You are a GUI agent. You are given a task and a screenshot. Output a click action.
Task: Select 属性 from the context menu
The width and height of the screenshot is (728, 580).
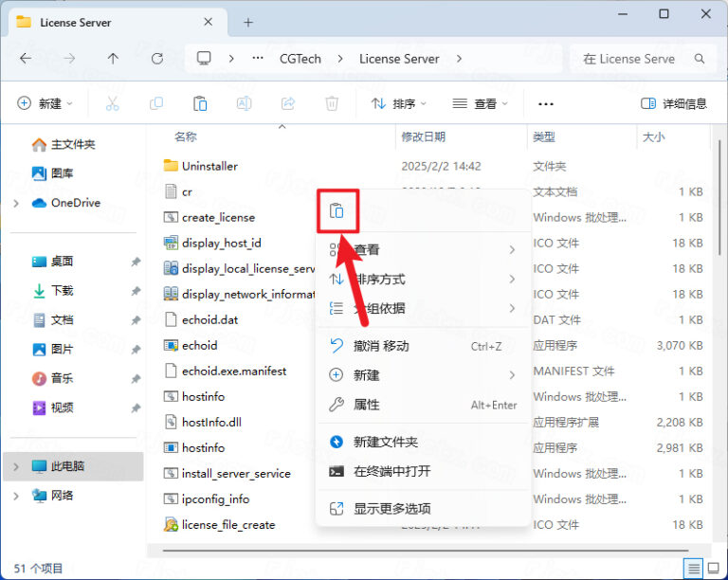366,405
